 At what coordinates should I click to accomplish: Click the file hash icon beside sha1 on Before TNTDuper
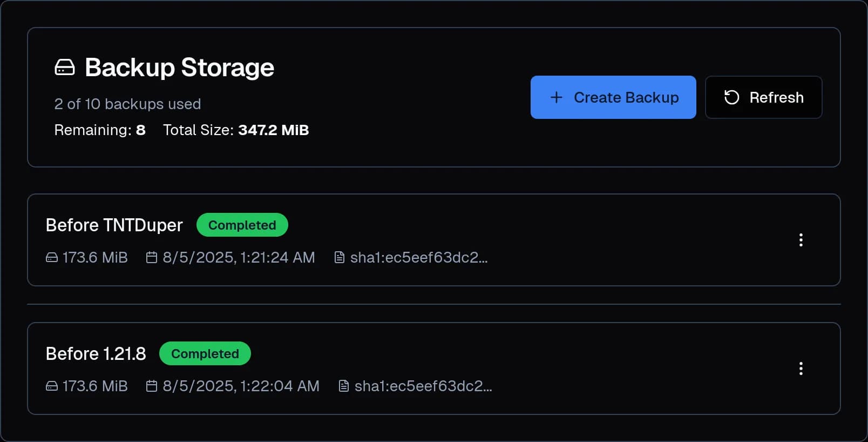coord(339,258)
